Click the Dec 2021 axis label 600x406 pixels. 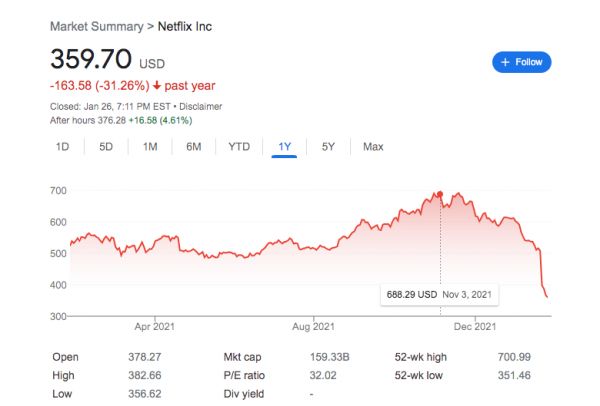click(473, 326)
